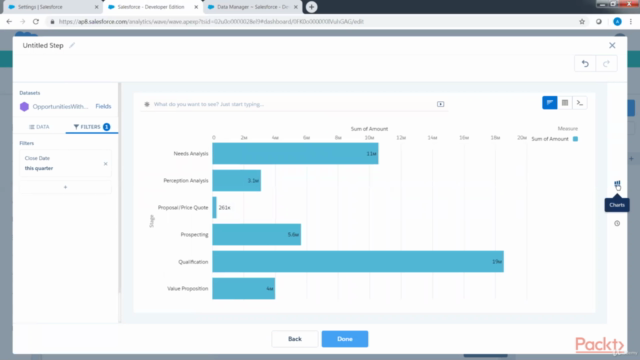Viewport: 640px width, 360px height.
Task: Select the Proposal/Price Quote bar
Action: [x=214, y=207]
